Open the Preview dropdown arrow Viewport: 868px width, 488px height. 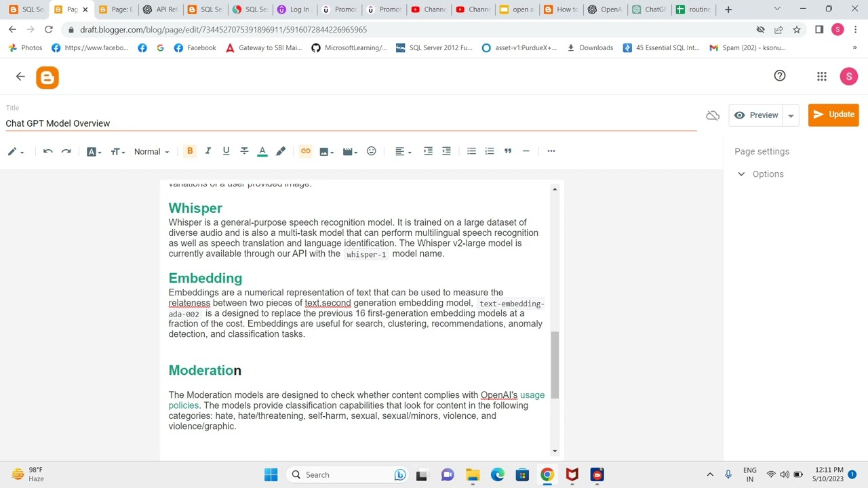[791, 116]
